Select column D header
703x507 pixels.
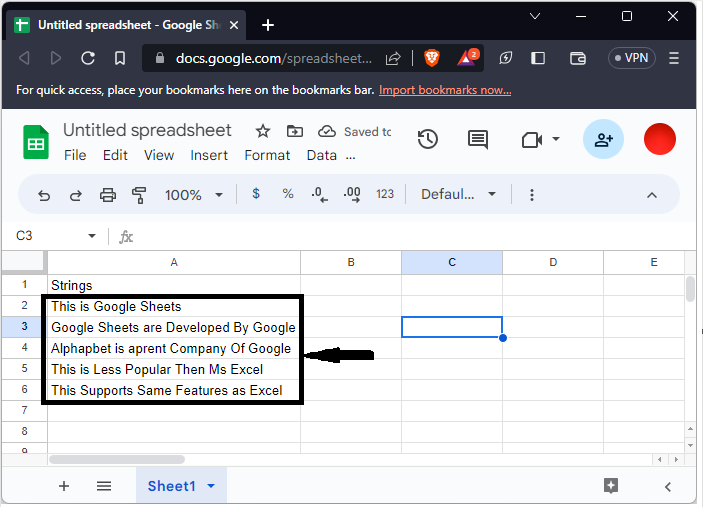(553, 262)
